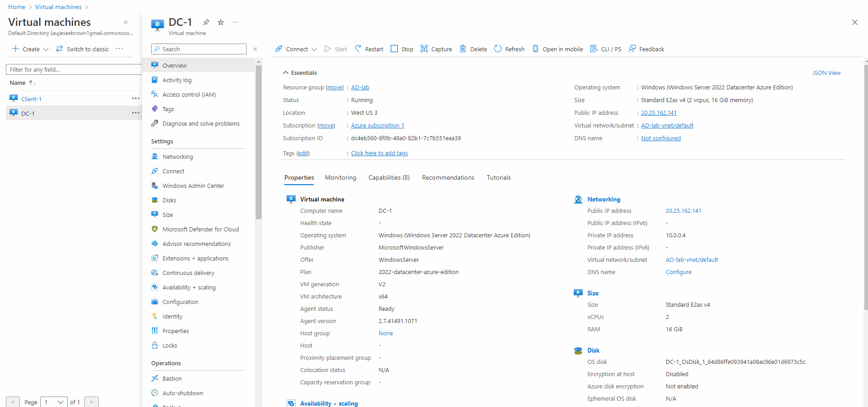The height and width of the screenshot is (407, 868).
Task: Close the DC-1 blade
Action: [x=854, y=22]
